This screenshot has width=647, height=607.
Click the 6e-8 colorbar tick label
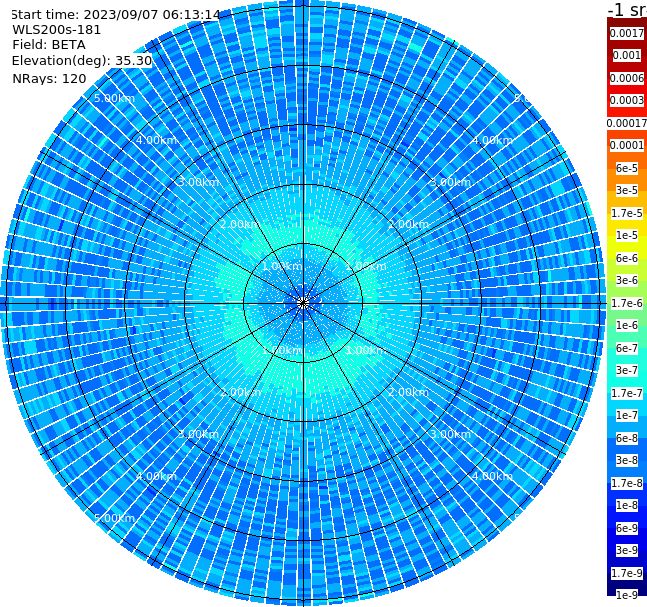pos(627,438)
